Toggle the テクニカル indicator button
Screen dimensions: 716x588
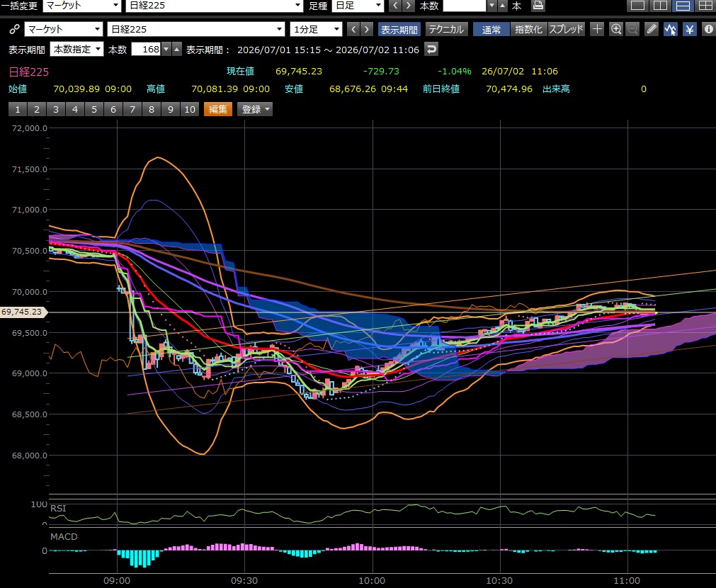pos(447,29)
